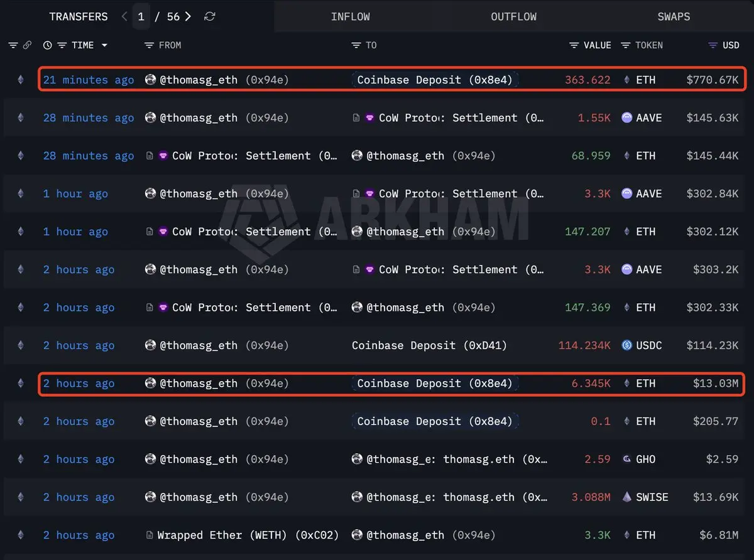
Task: Refresh the transfers list
Action: (x=210, y=17)
